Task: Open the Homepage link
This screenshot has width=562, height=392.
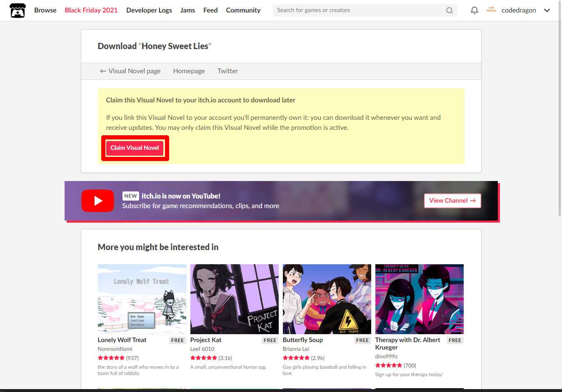Action: [189, 71]
